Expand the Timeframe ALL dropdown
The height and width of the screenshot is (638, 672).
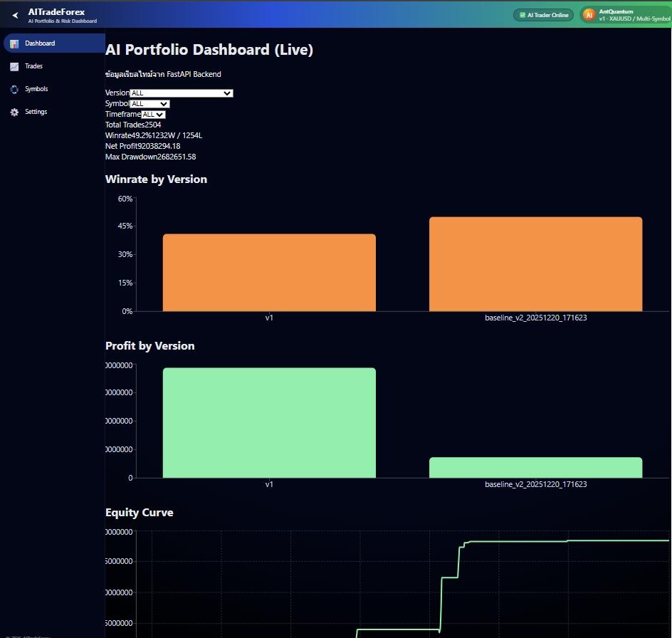click(152, 114)
